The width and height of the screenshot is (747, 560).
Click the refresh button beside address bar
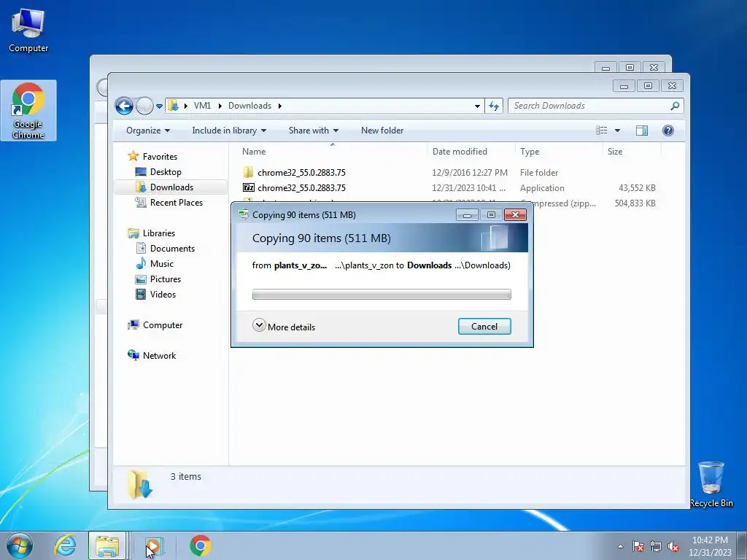(x=494, y=106)
